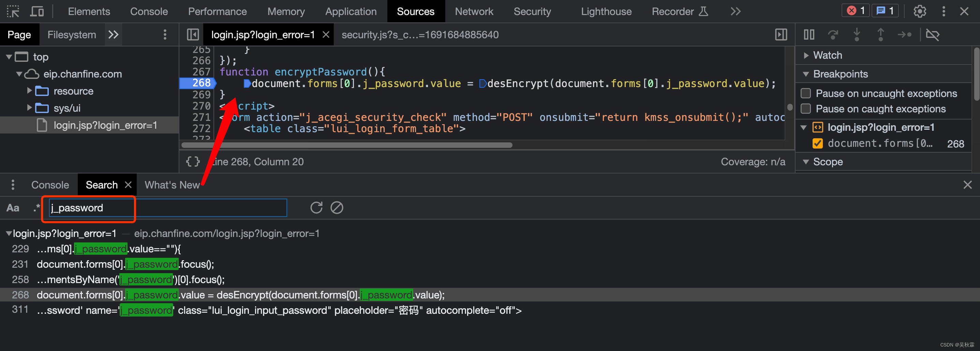Switch to the Network tab
The width and height of the screenshot is (980, 351).
pyautogui.click(x=474, y=11)
